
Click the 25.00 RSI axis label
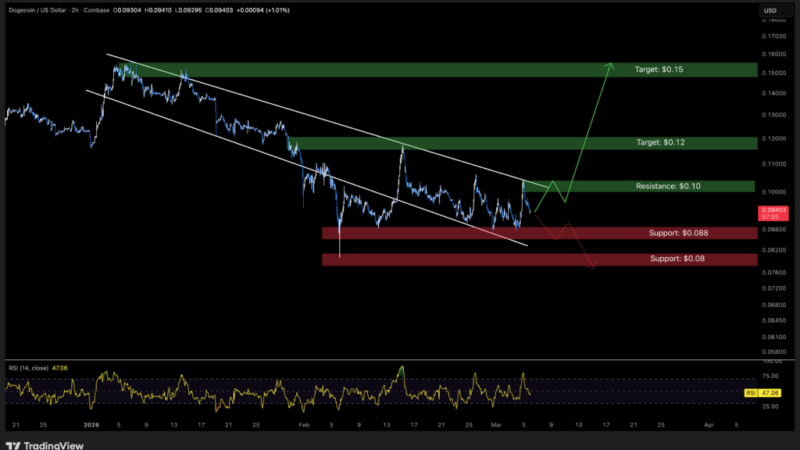point(770,407)
